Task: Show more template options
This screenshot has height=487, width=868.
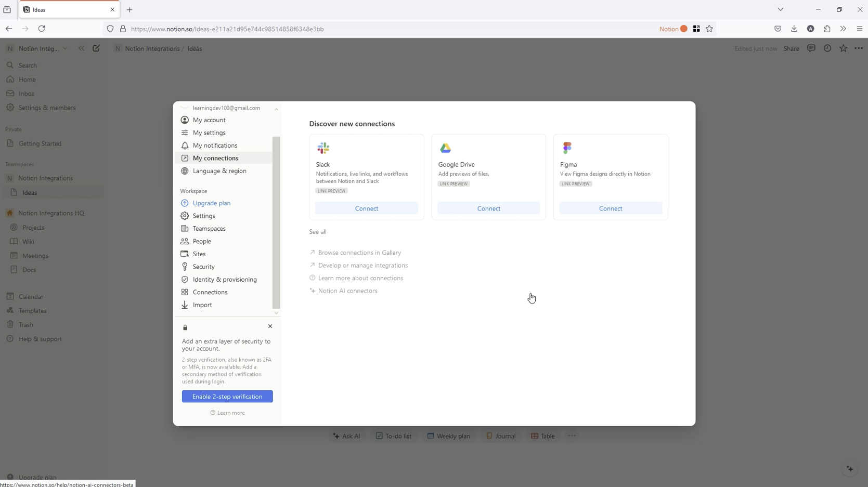Action: click(572, 436)
